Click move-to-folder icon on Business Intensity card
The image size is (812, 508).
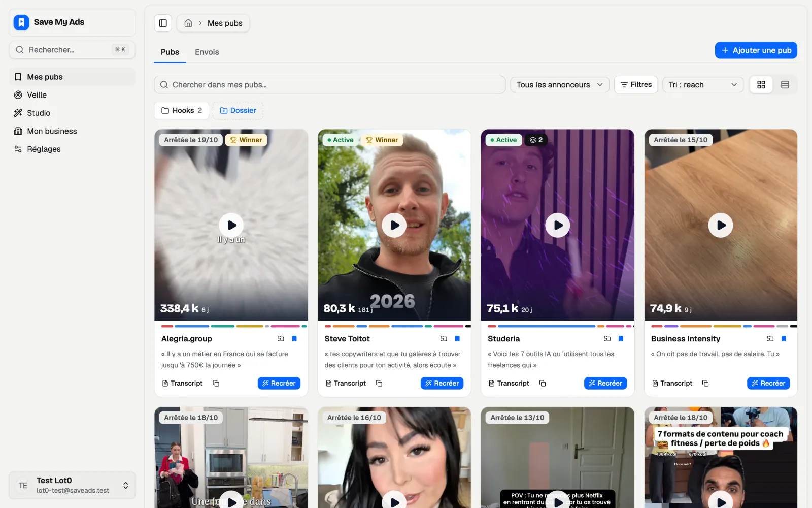point(770,339)
